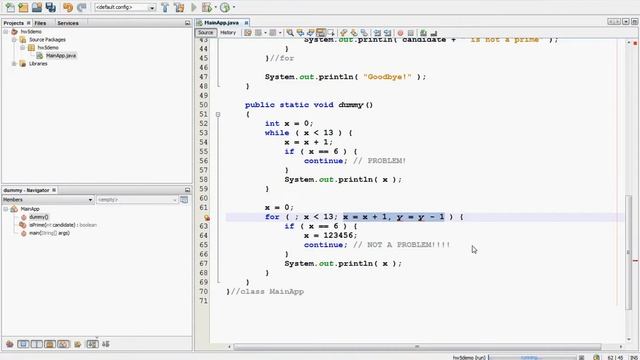The image size is (640, 360).
Task: Click the Shift Line Left icon
Action: click(x=377, y=33)
